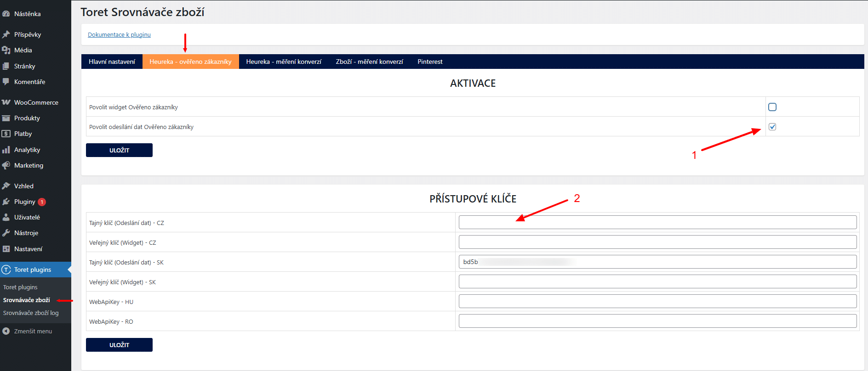This screenshot has width=868, height=371.
Task: Click the Marketing megaphone icon
Action: click(x=6, y=165)
